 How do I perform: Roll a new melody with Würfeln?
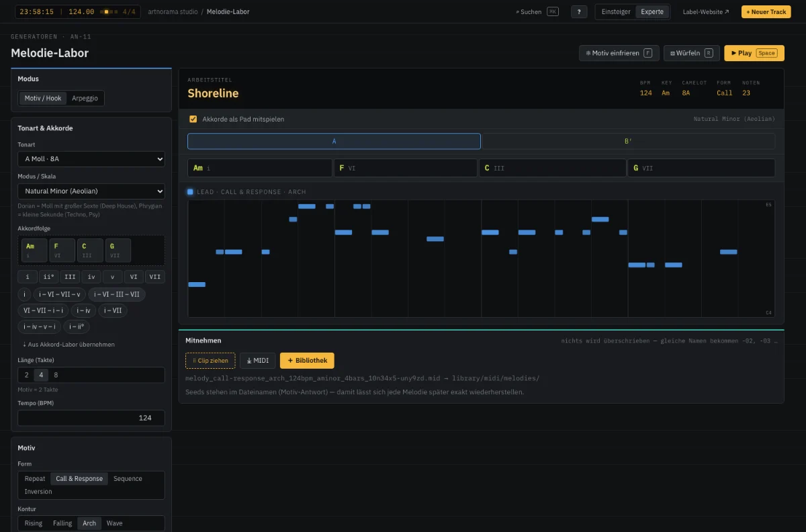(x=692, y=53)
